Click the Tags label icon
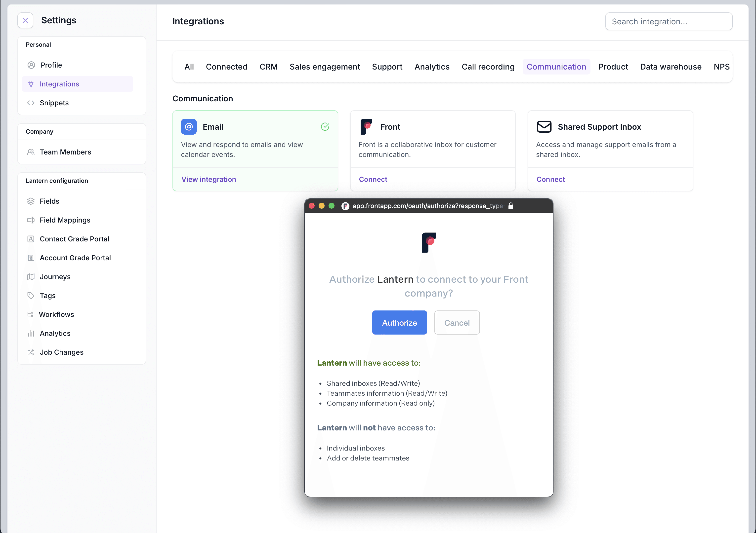756x533 pixels. [31, 296]
